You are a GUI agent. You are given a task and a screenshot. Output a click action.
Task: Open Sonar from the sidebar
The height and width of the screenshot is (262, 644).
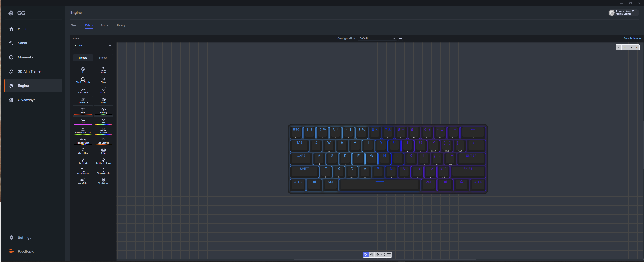[x=22, y=43]
